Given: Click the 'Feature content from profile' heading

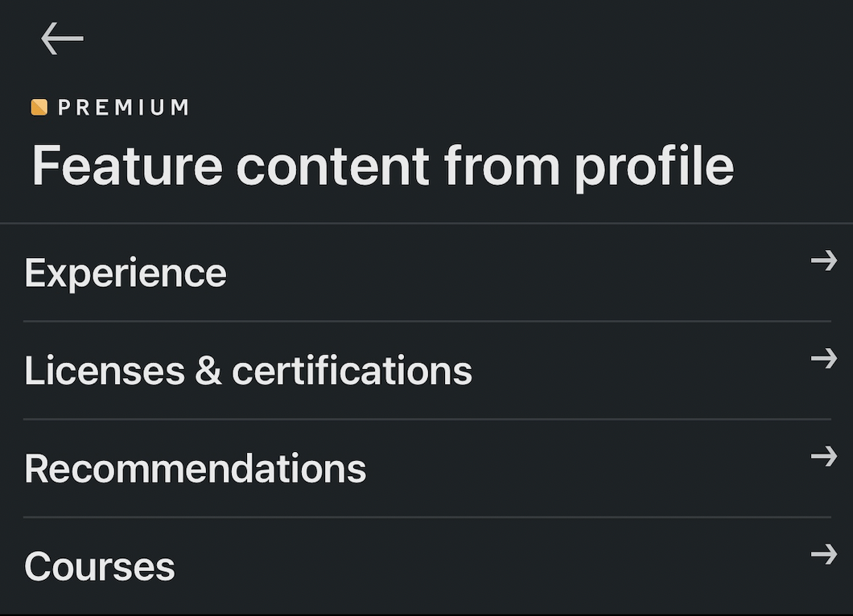Looking at the screenshot, I should (382, 166).
